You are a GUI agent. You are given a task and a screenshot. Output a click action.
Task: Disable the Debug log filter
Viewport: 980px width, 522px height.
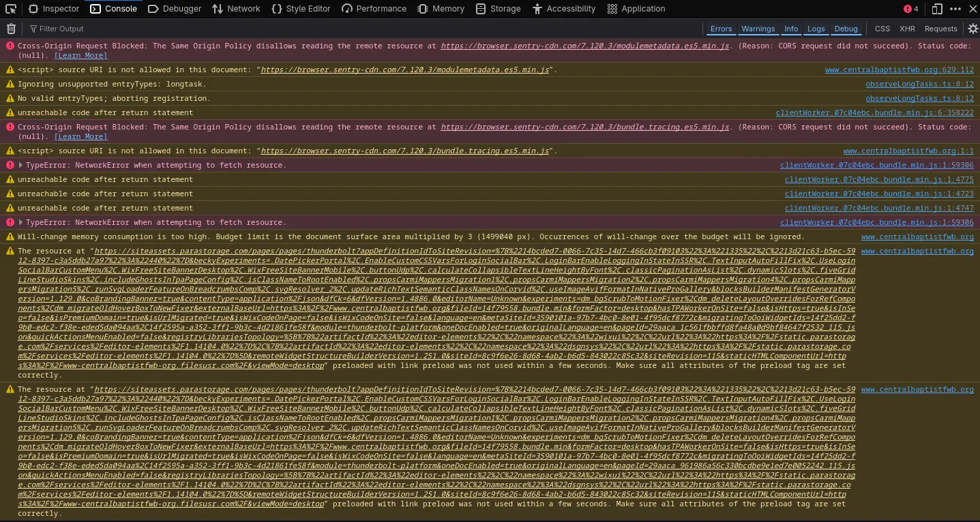click(846, 29)
